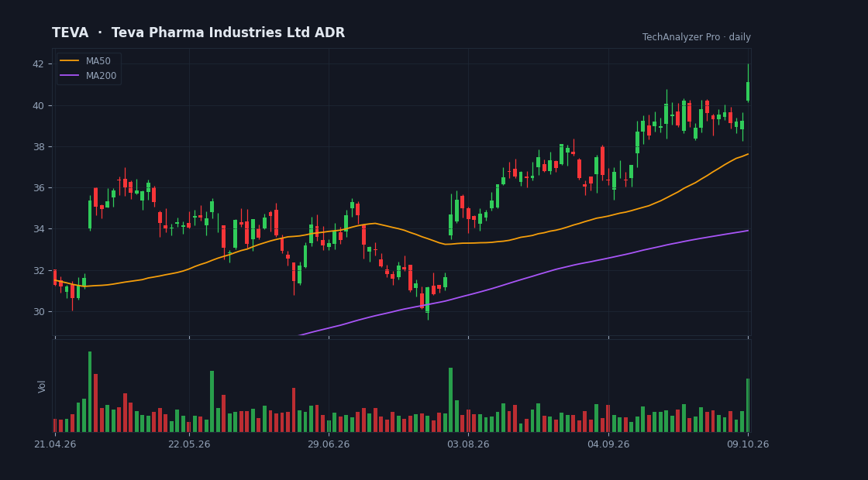Click the 40 price axis label
868x480 pixels.
tap(38, 105)
